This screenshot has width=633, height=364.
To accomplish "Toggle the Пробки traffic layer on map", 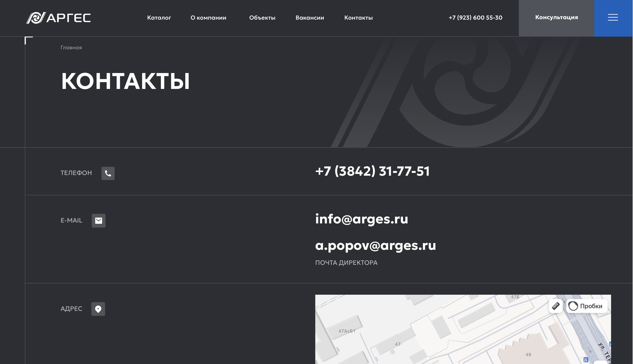I will pos(587,306).
